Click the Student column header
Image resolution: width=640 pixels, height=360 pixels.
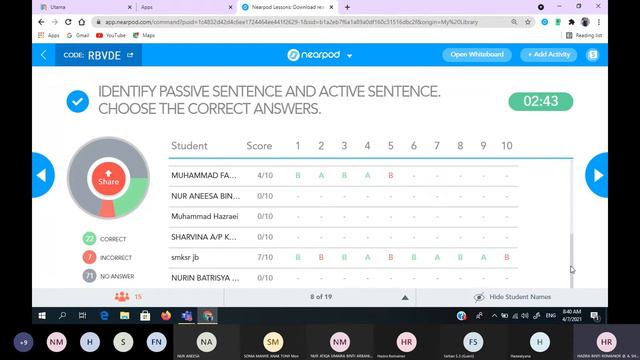coord(189,146)
